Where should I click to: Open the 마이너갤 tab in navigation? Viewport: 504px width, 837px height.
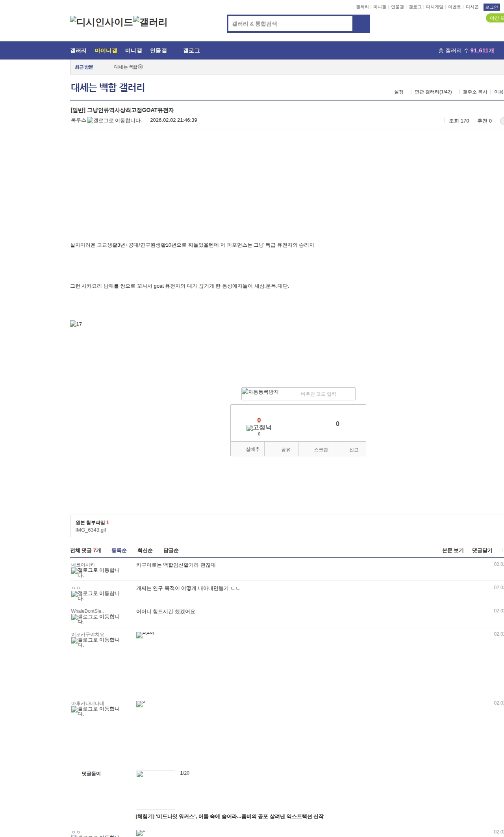(x=106, y=51)
